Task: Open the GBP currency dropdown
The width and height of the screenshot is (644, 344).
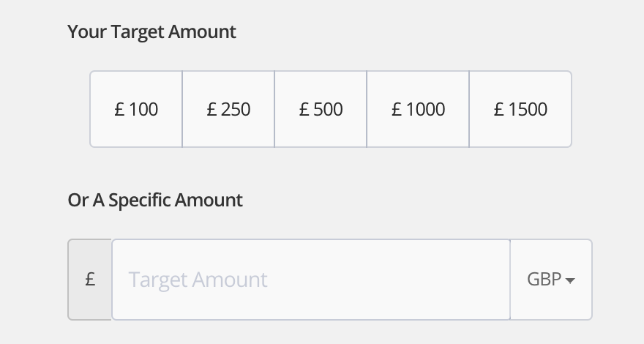Action: click(550, 280)
